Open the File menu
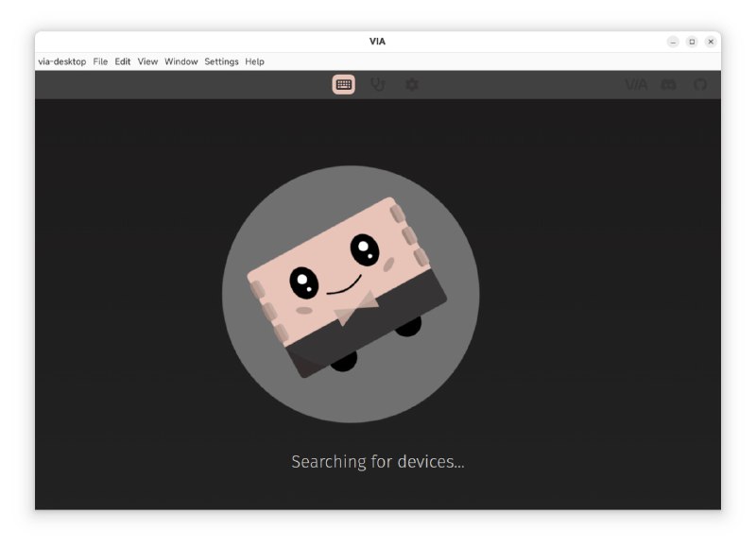This screenshot has width=756, height=548. [100, 61]
